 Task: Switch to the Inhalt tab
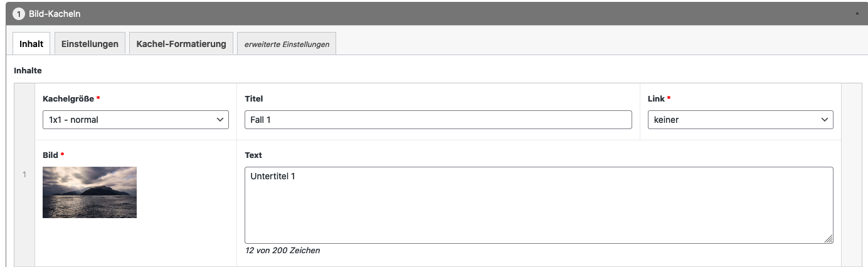pyautogui.click(x=31, y=44)
